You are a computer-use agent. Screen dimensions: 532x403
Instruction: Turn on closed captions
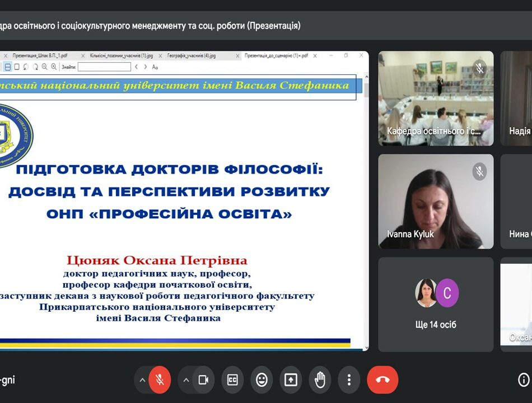232,380
